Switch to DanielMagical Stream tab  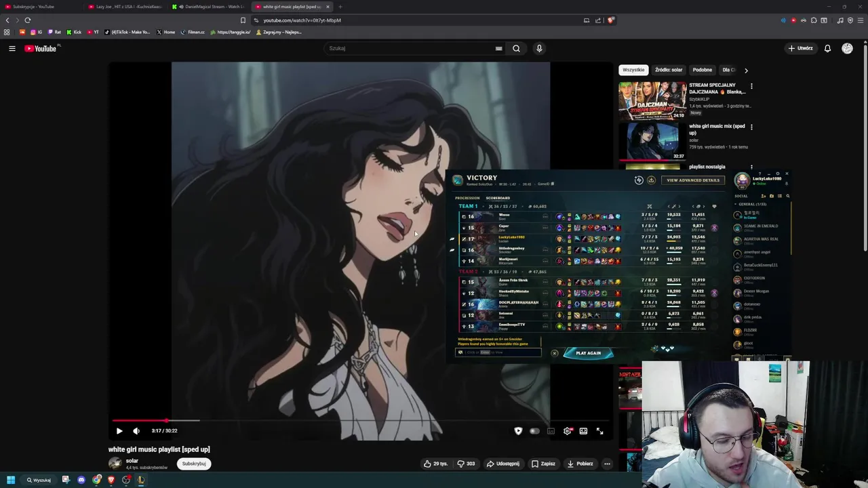[x=208, y=6]
